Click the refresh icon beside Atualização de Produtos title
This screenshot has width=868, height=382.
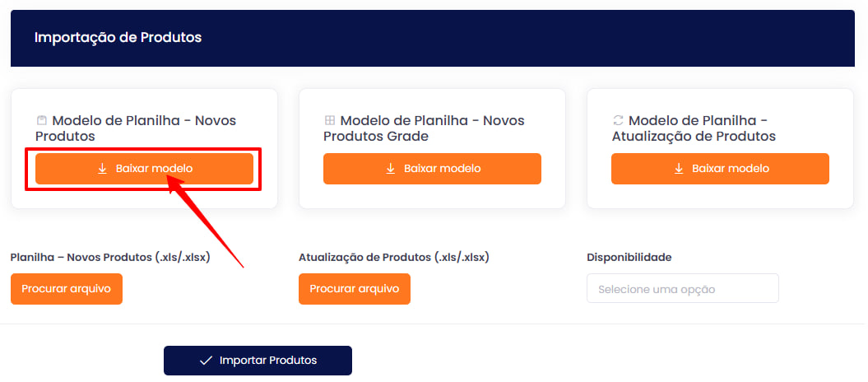[x=618, y=120]
